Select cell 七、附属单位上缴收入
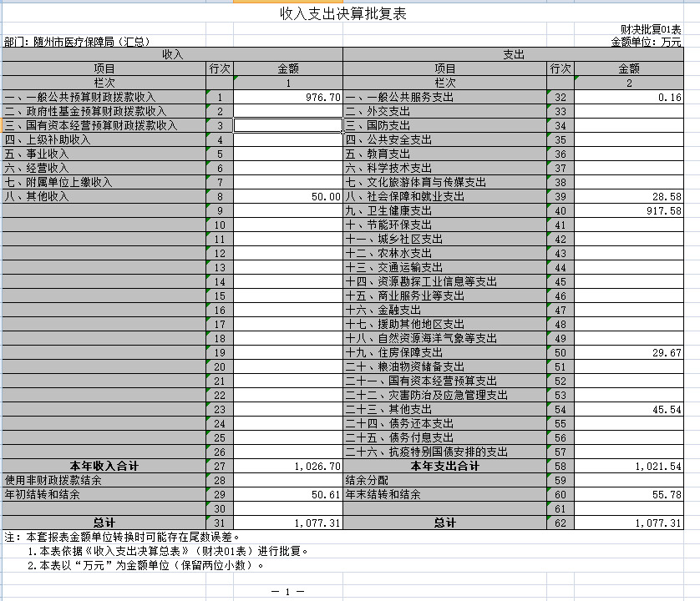The width and height of the screenshot is (700, 601). pyautogui.click(x=104, y=183)
